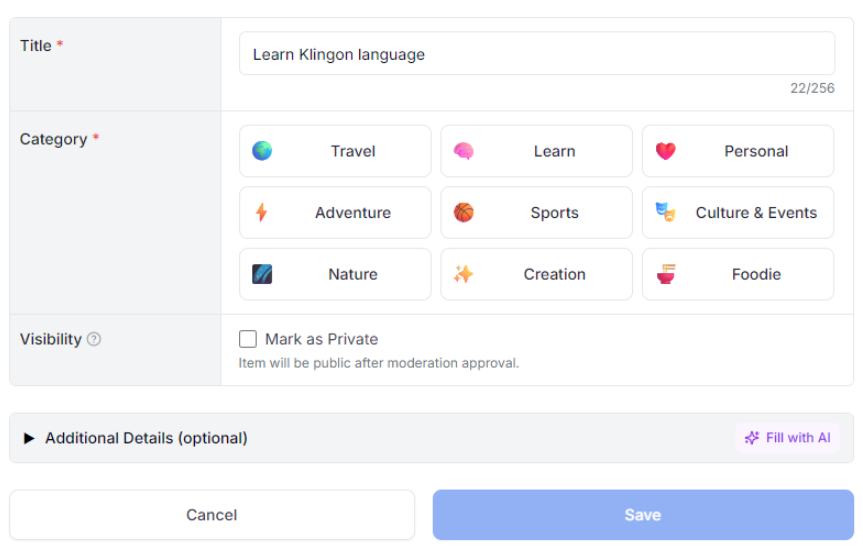Choose the Foodie category label
The height and width of the screenshot is (550, 863).
[x=756, y=274]
